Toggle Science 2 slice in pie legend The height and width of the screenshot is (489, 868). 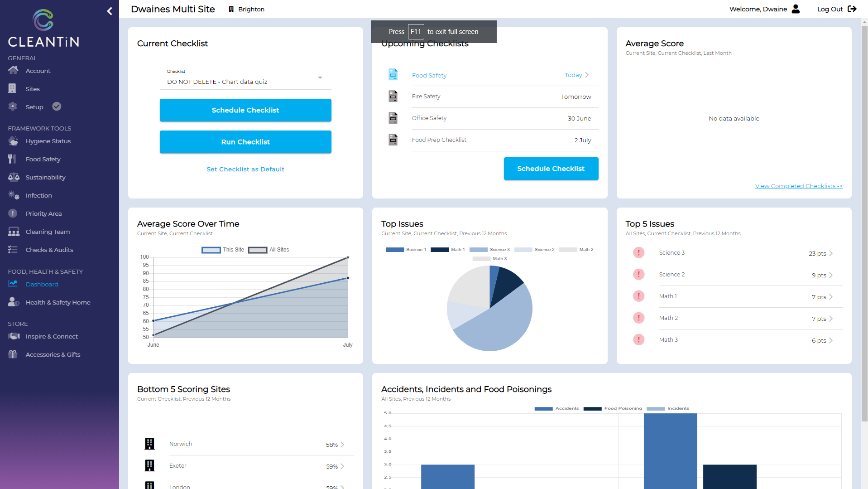pyautogui.click(x=534, y=250)
